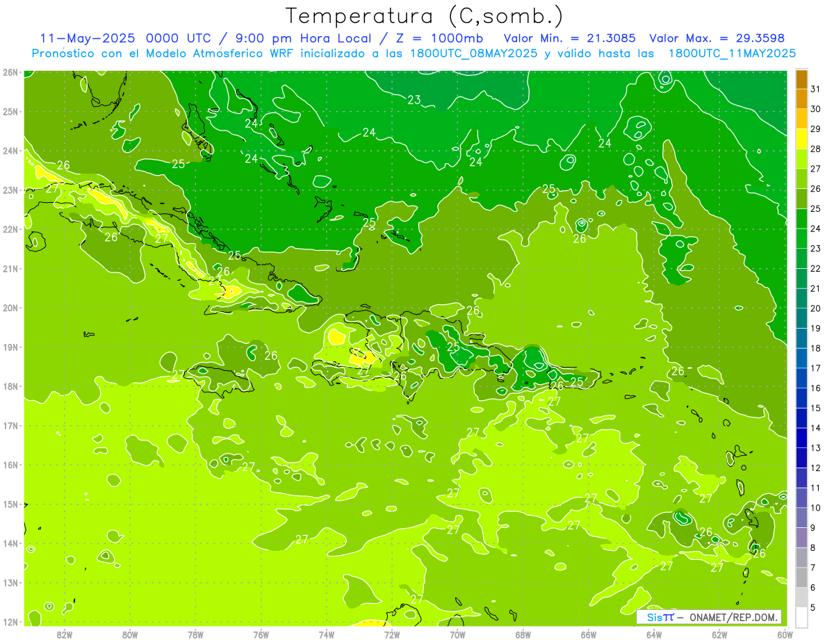Click the 78W longitude axis label

click(x=195, y=634)
